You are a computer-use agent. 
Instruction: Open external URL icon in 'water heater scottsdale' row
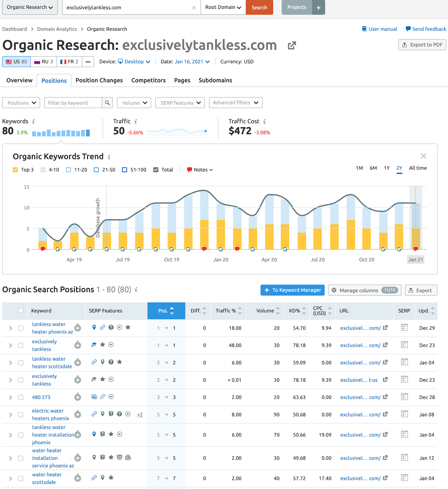point(385,478)
